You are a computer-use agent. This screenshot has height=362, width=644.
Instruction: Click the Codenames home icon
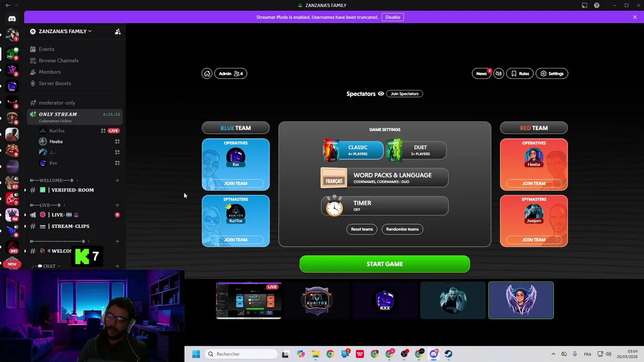tap(207, 73)
